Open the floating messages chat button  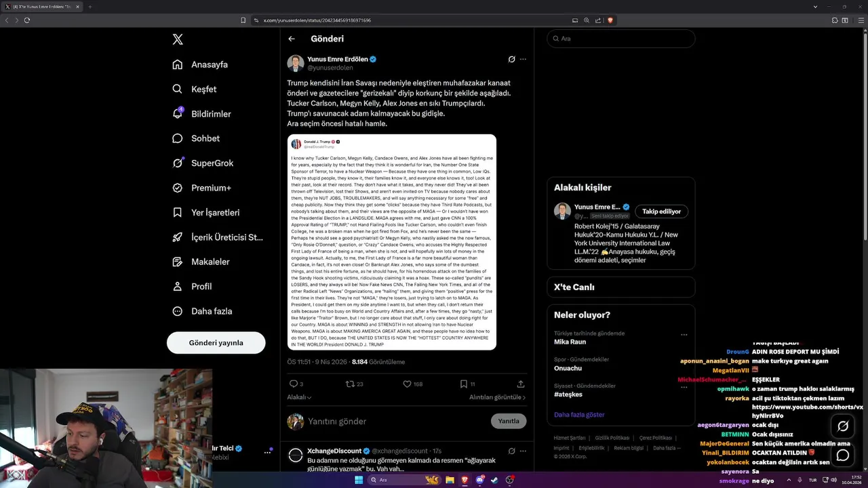click(x=843, y=455)
